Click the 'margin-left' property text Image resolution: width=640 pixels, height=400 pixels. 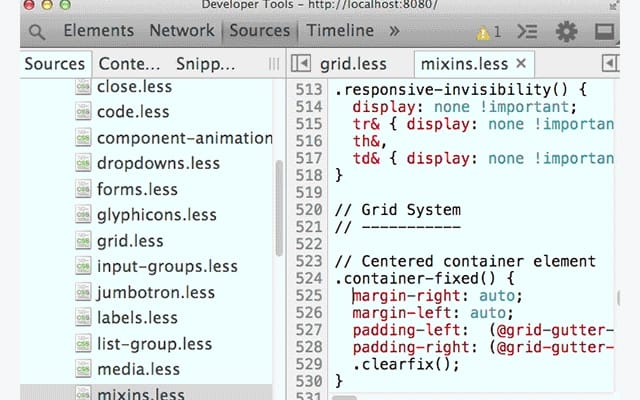pyautogui.click(x=402, y=313)
